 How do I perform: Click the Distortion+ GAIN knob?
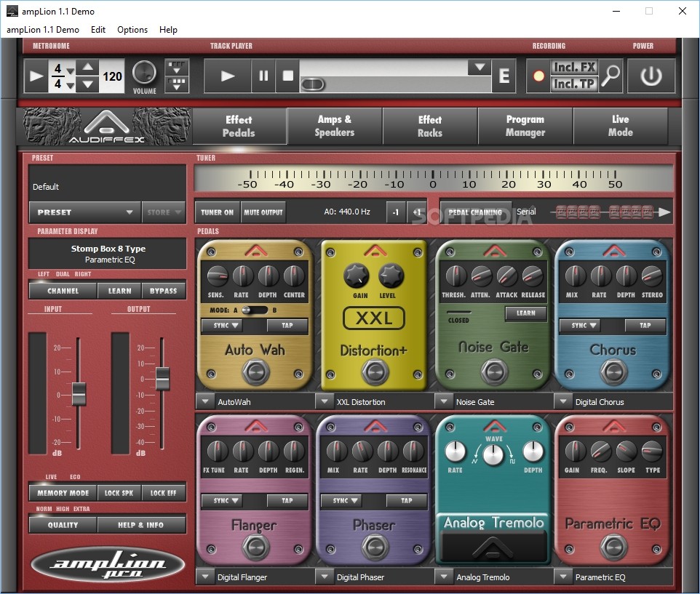(357, 276)
